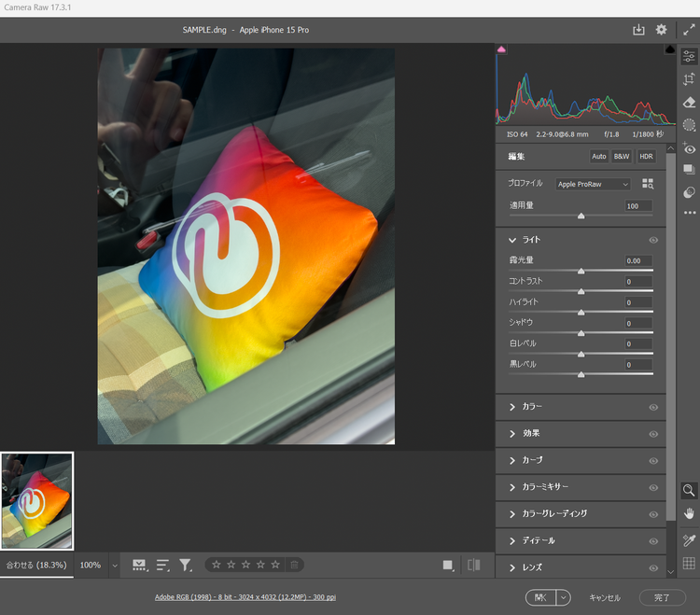
Task: Click the 露光量 slider handle
Action: (x=581, y=271)
